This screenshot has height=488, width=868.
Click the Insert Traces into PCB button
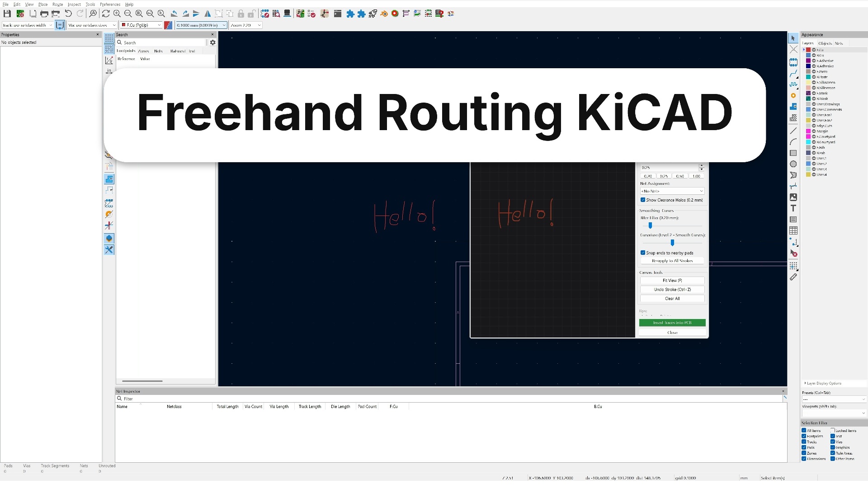point(672,323)
